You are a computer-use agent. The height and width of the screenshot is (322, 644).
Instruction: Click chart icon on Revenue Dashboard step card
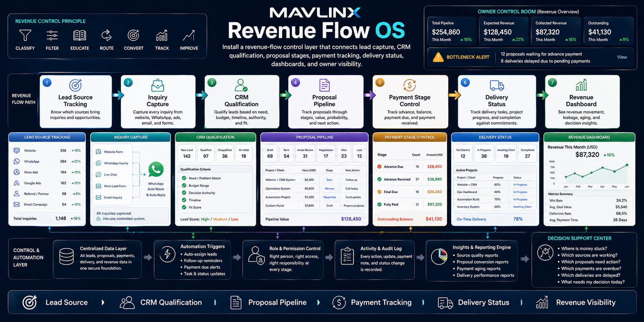point(581,85)
